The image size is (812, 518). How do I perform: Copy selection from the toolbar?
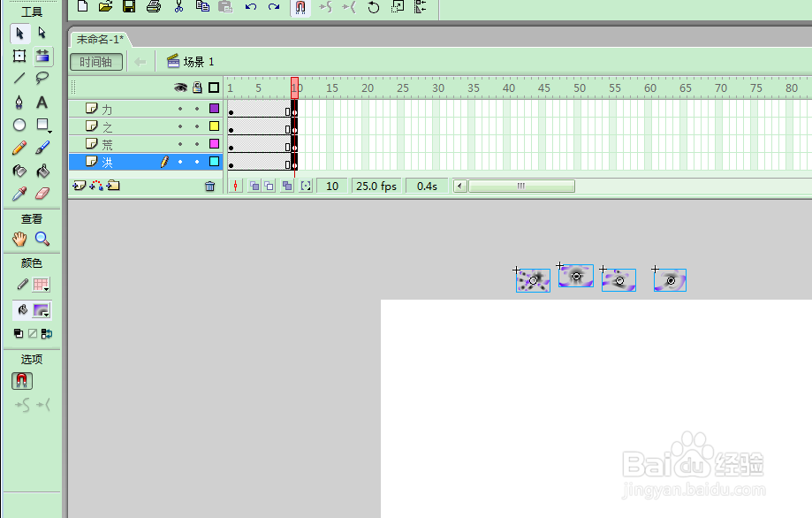point(202,7)
